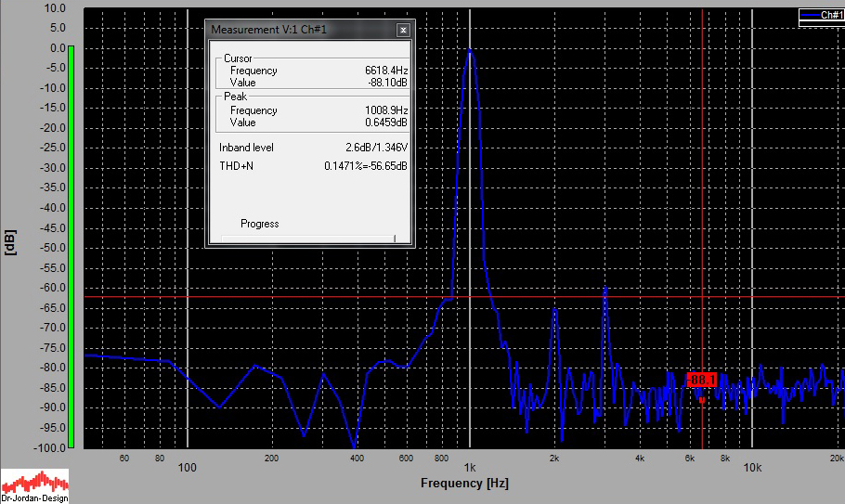Click the second harmonic peak at 2k
The image size is (845, 504).
coord(555,311)
